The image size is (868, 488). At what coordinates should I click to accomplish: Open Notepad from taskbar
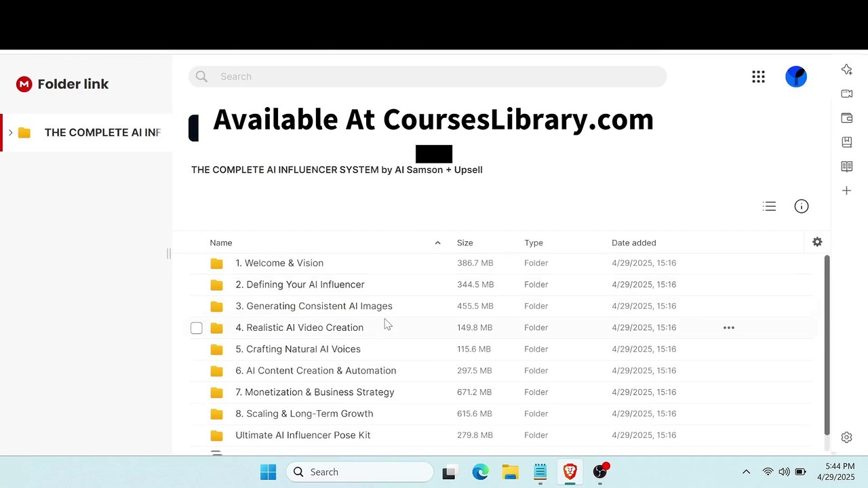(540, 472)
